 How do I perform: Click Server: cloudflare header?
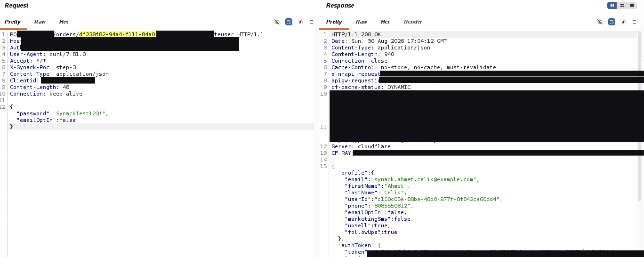coord(361,146)
